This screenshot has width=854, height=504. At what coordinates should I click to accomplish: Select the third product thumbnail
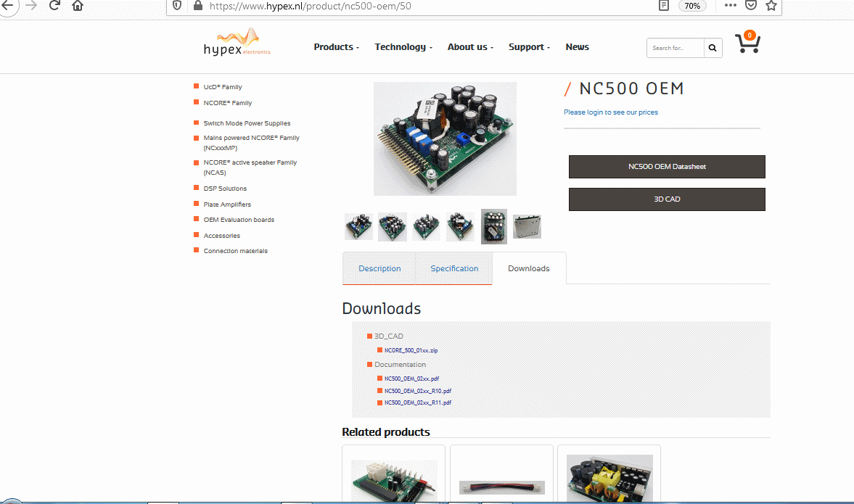click(426, 226)
